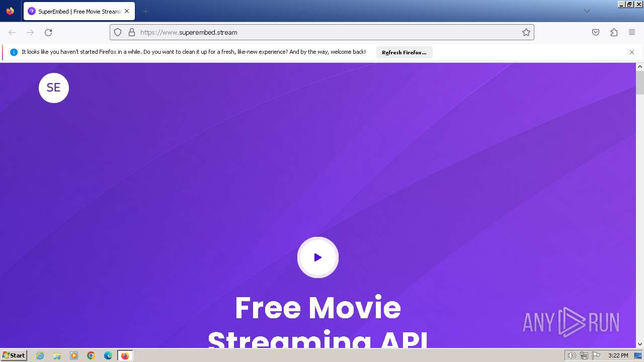Click the info icon in notification bar
The image size is (644, 362).
pyautogui.click(x=14, y=52)
